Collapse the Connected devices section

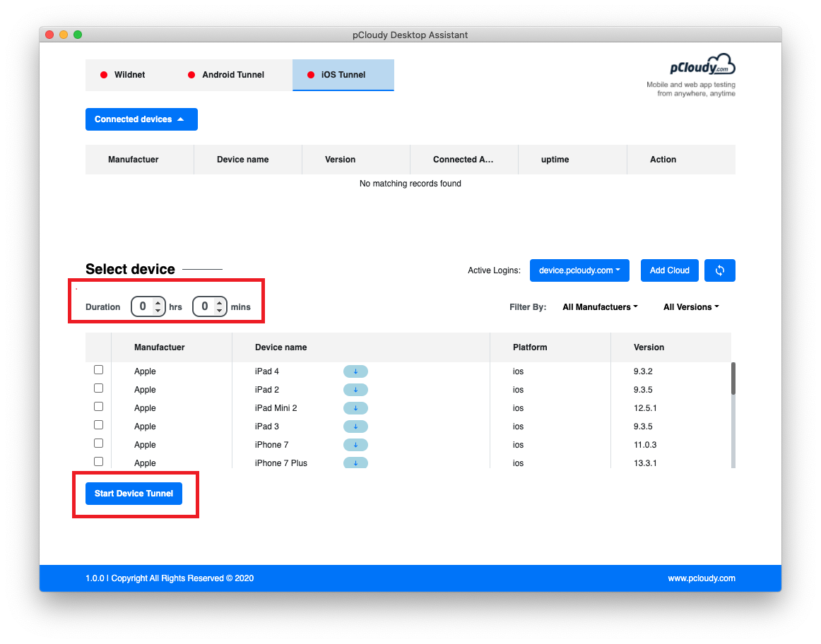click(141, 119)
